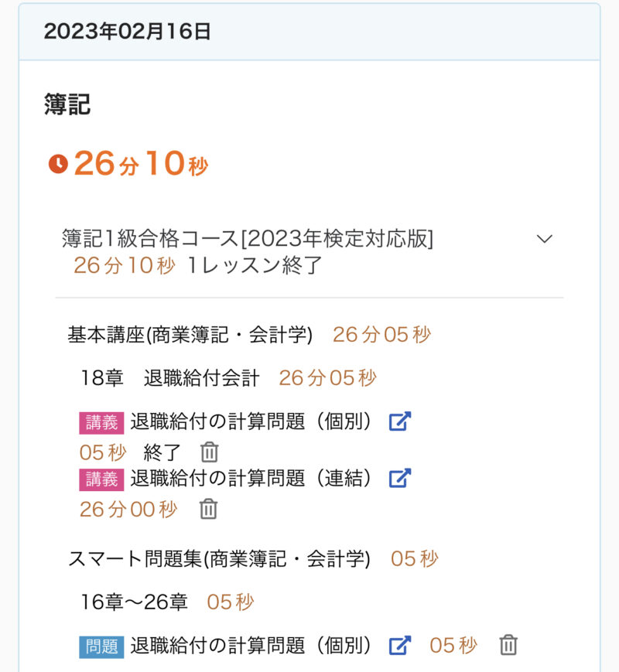Screen dimensions: 619x672
Task: Click the 簿記 subject heading
Action: pyautogui.click(x=67, y=105)
